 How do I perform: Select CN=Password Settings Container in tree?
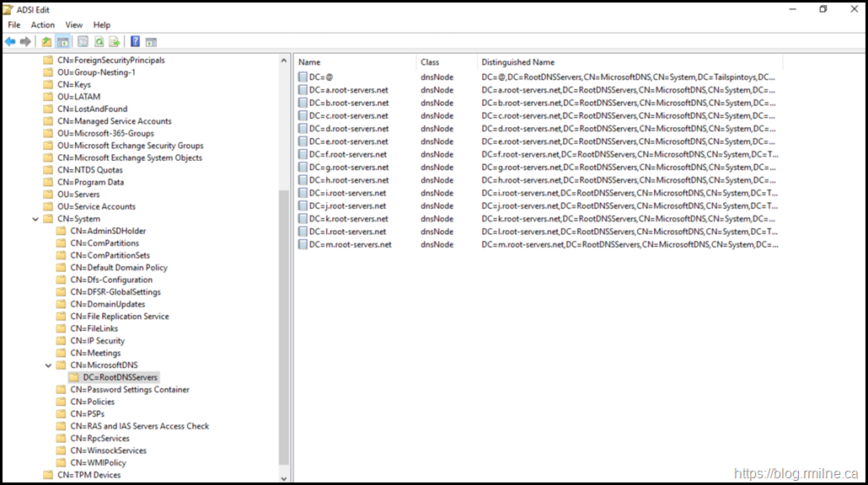pyautogui.click(x=130, y=390)
